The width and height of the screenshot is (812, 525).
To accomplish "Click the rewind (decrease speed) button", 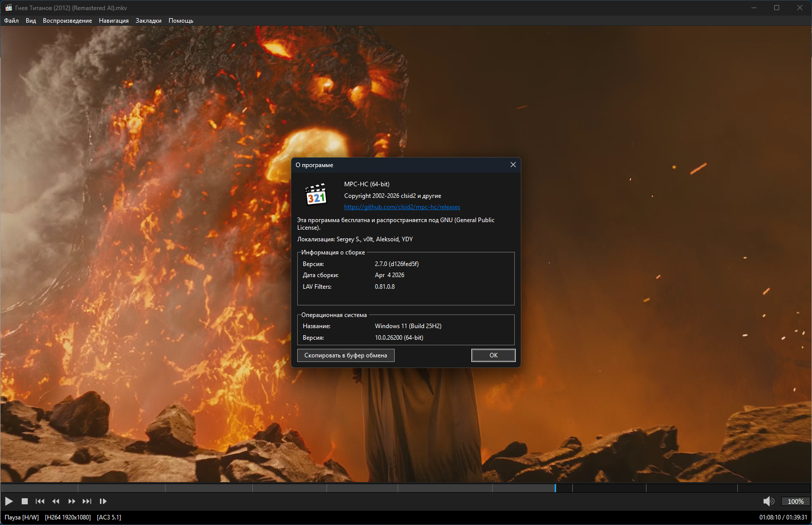I will click(x=56, y=501).
